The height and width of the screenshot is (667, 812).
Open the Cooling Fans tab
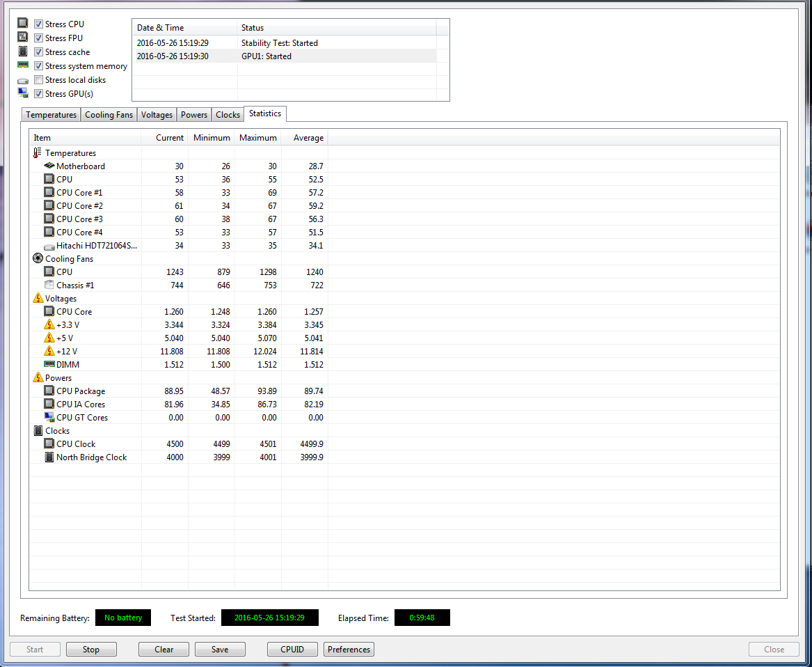(x=109, y=115)
